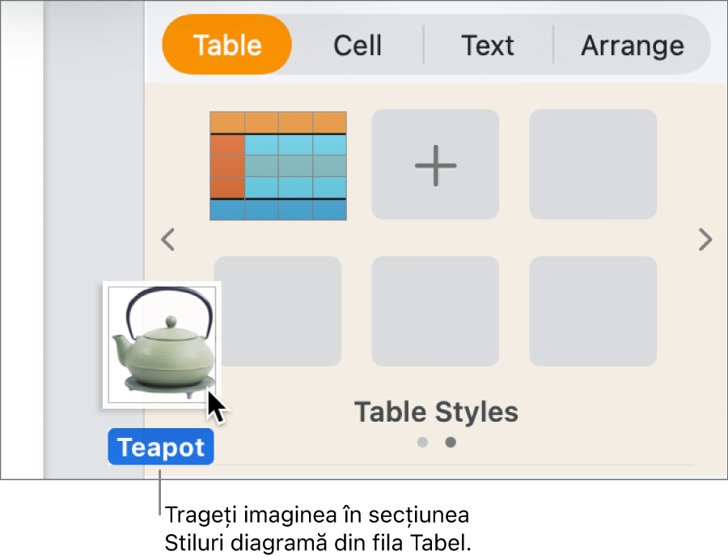Viewport: 728px width, 560px height.
Task: Click the Table Styles heading
Action: coord(436,413)
